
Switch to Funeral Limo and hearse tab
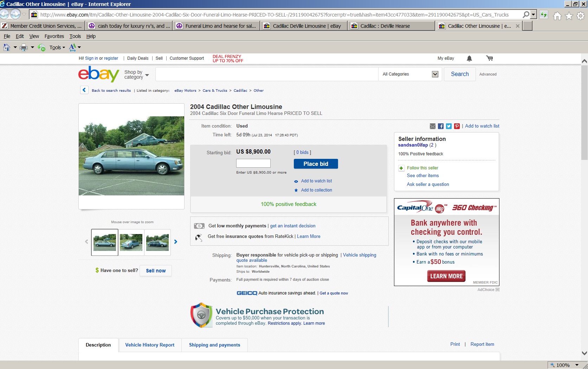(216, 26)
